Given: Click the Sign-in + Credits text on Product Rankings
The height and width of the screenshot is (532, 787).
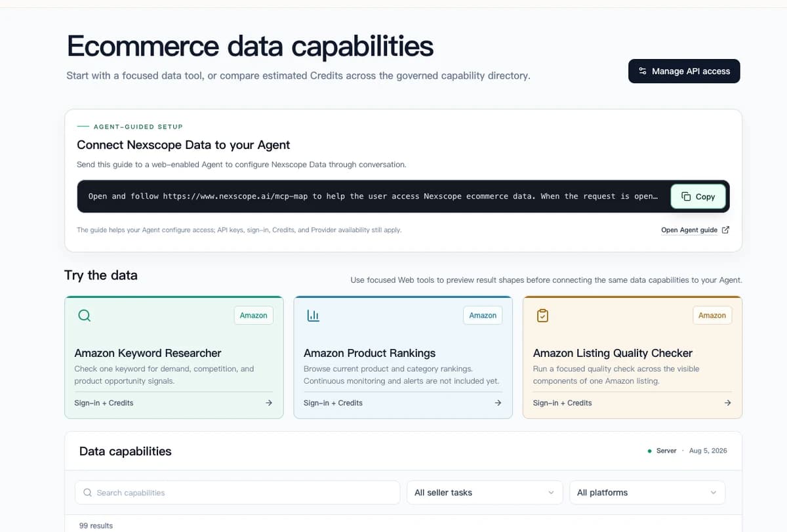Looking at the screenshot, I should click(x=333, y=403).
